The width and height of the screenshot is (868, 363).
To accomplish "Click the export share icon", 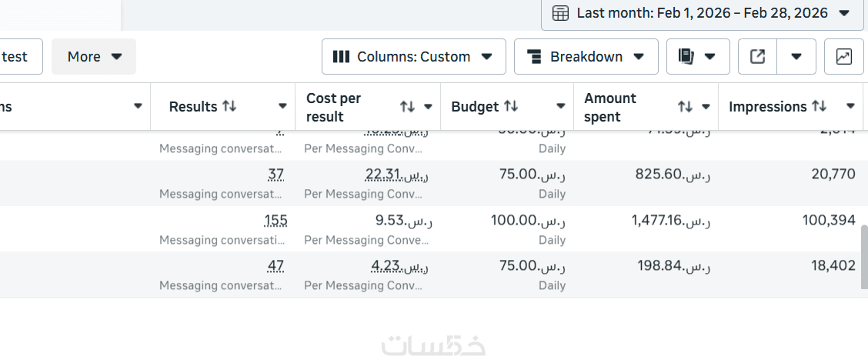I will click(757, 57).
